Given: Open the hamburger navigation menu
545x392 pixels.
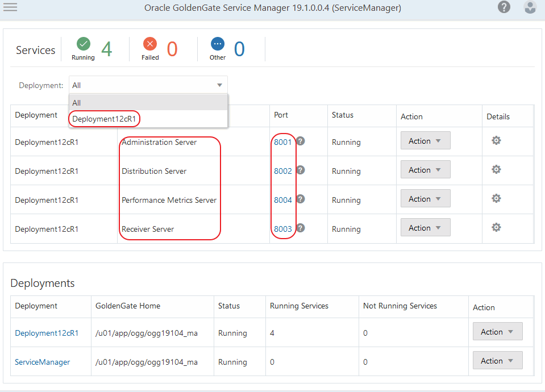Looking at the screenshot, I should point(10,7).
